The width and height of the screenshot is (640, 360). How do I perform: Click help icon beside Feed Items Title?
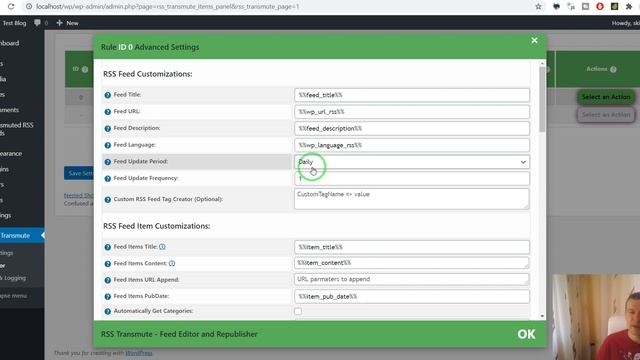pyautogui.click(x=108, y=247)
